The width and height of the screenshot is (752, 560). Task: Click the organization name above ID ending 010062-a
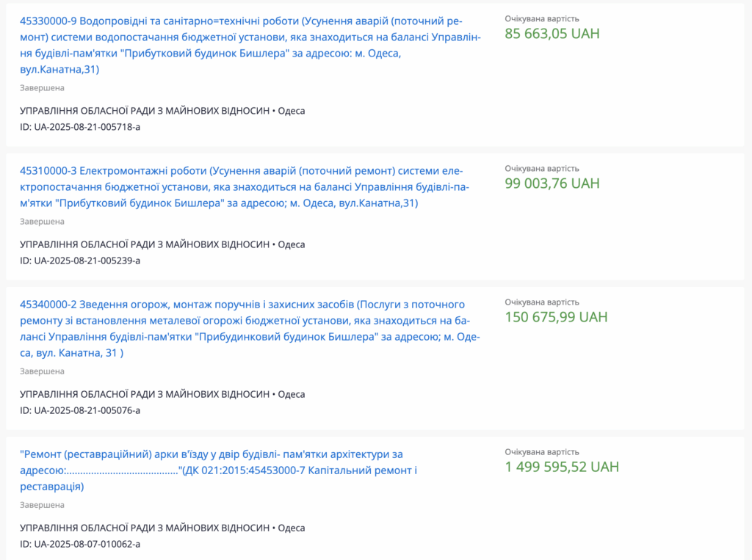coord(145,528)
